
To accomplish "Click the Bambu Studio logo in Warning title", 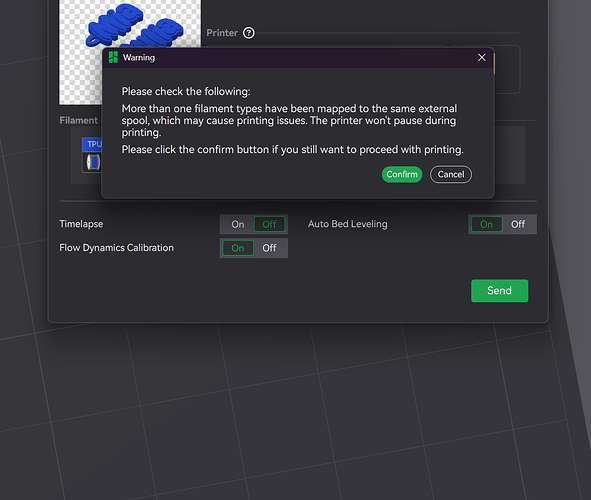I will pyautogui.click(x=113, y=57).
